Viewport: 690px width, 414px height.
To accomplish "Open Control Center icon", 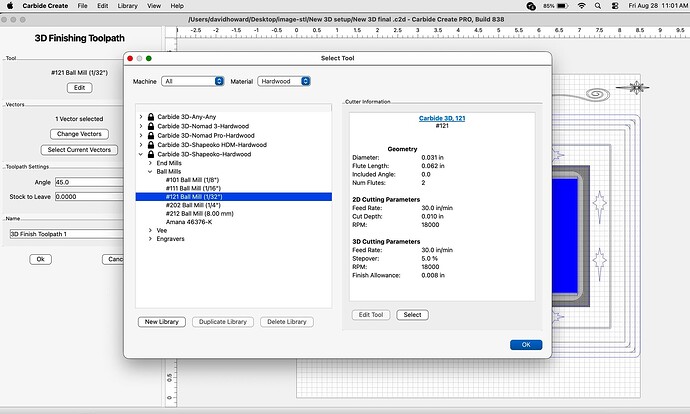I will (615, 6).
